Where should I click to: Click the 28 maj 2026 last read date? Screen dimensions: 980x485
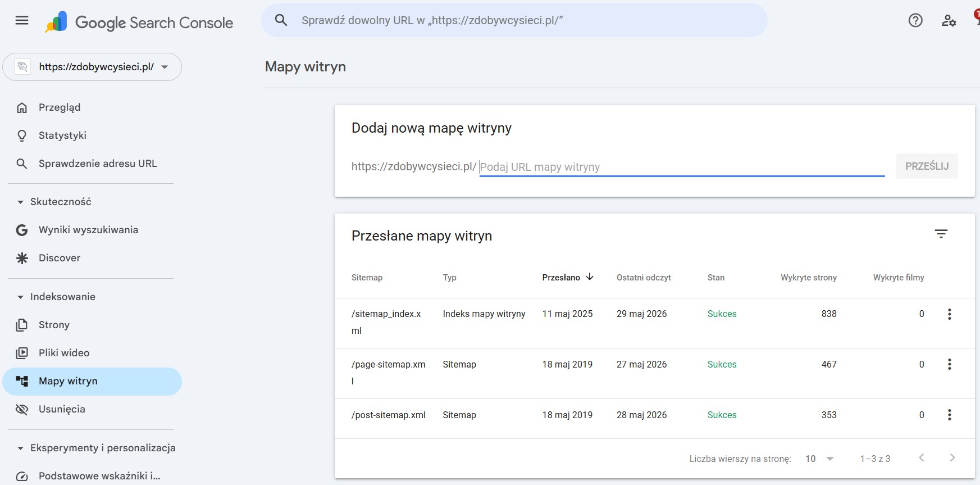tap(641, 415)
